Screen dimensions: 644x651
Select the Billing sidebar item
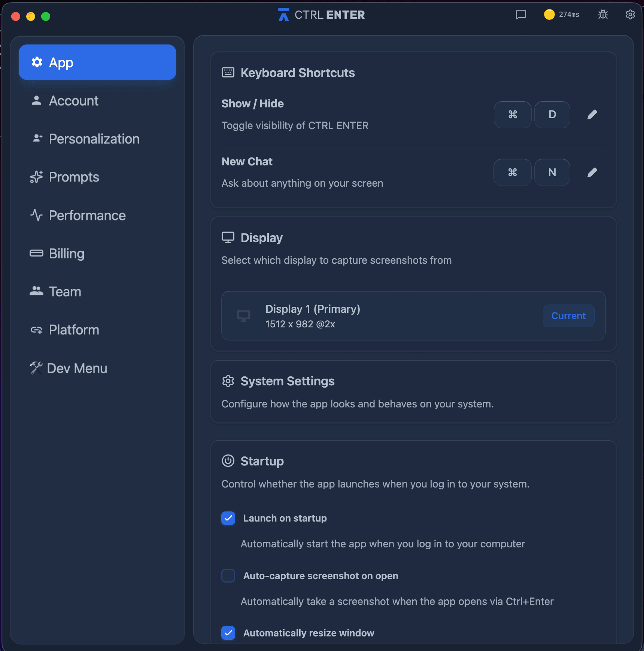[x=67, y=254]
